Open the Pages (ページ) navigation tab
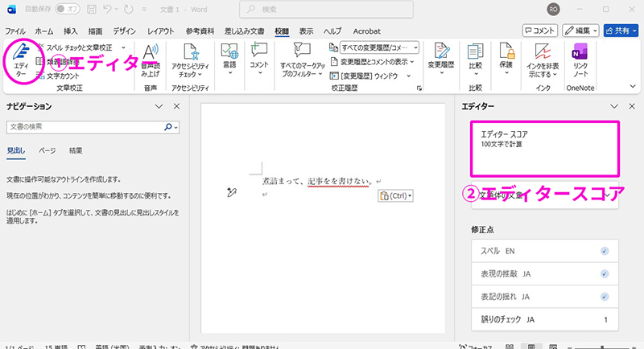 click(47, 150)
